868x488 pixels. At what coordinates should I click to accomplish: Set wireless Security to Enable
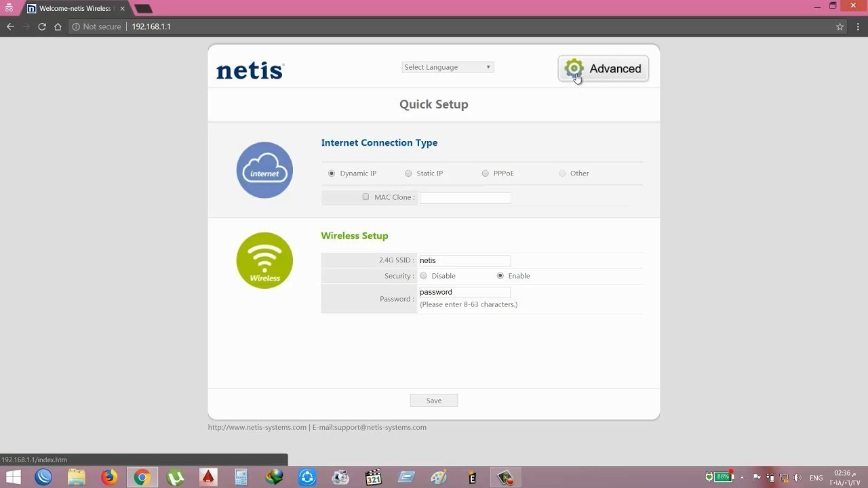click(500, 276)
